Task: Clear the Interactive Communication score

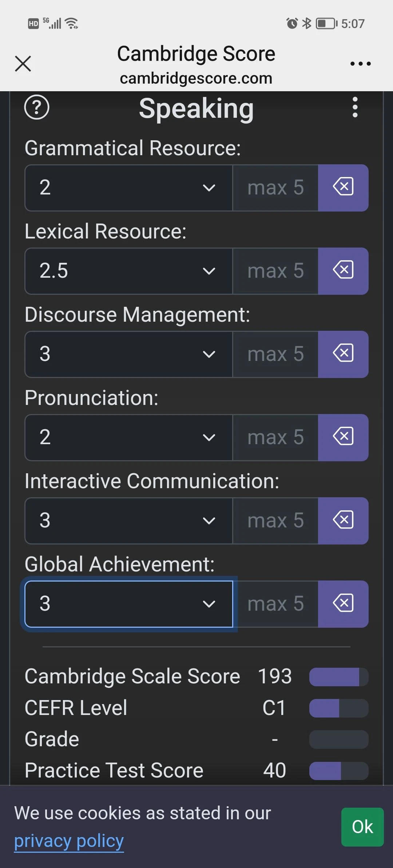Action: 343,521
